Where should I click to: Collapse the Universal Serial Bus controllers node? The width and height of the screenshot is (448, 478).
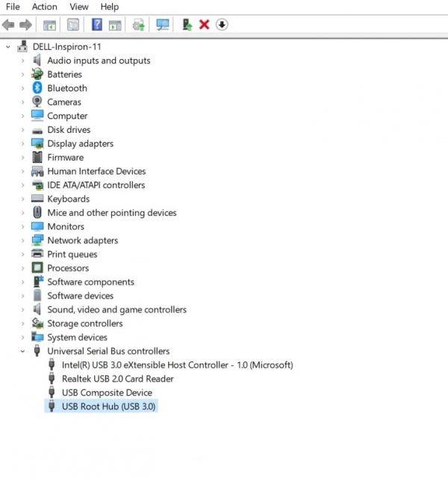pyautogui.click(x=23, y=351)
